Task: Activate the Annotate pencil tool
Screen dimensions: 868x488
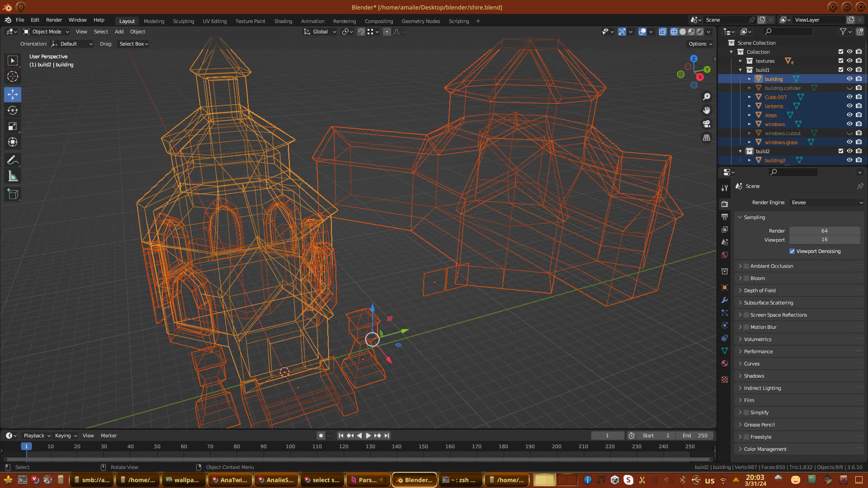Action: coord(13,160)
